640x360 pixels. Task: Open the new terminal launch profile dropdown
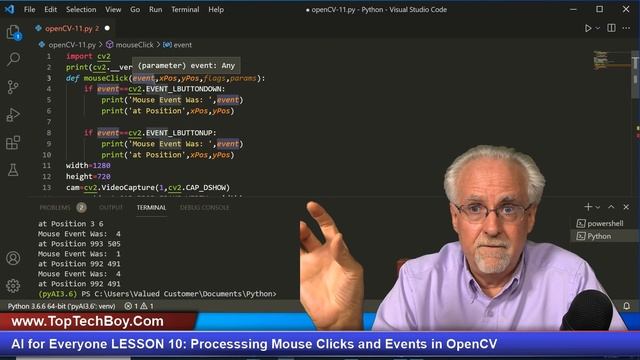pyautogui.click(x=598, y=207)
